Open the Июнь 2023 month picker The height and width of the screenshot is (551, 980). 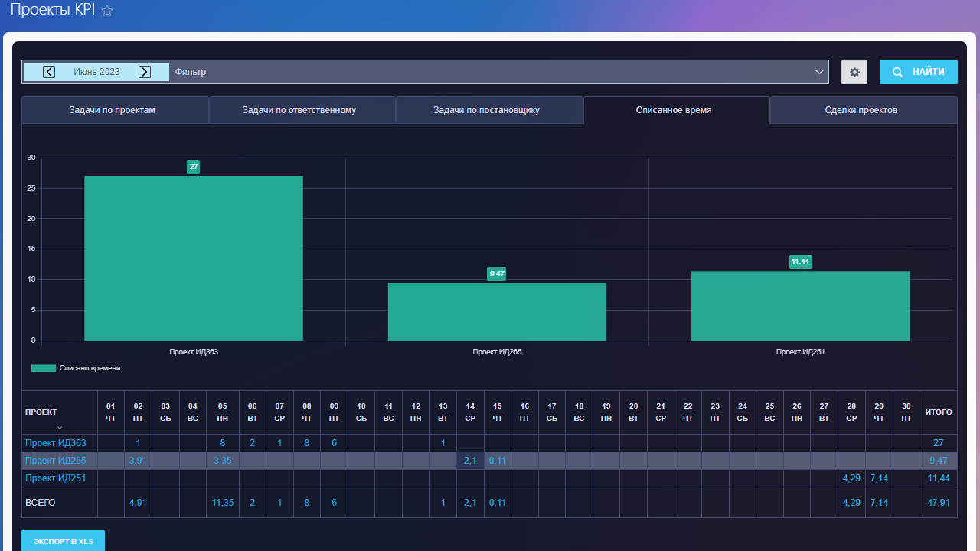[x=96, y=72]
